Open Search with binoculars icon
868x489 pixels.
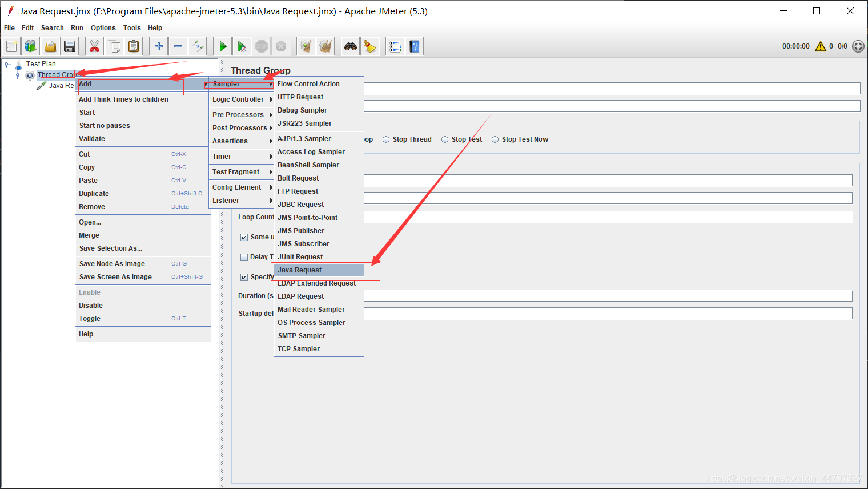(351, 46)
